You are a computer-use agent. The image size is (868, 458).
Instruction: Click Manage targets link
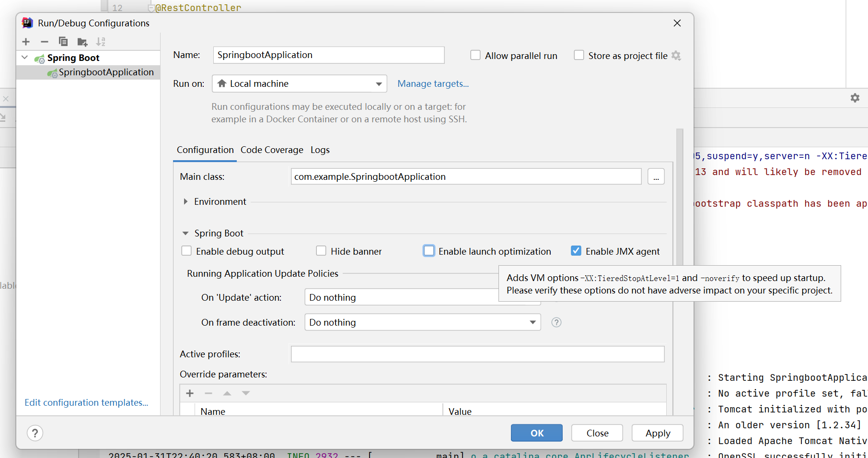click(433, 83)
